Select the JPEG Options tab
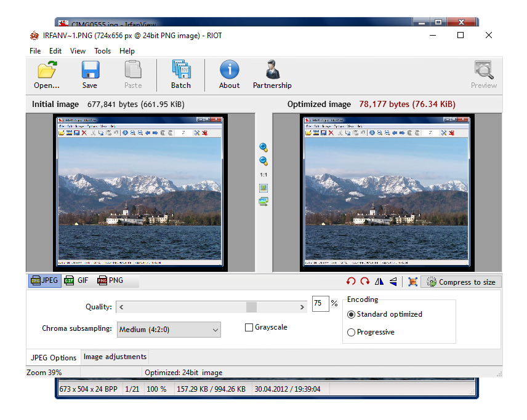 pos(54,357)
